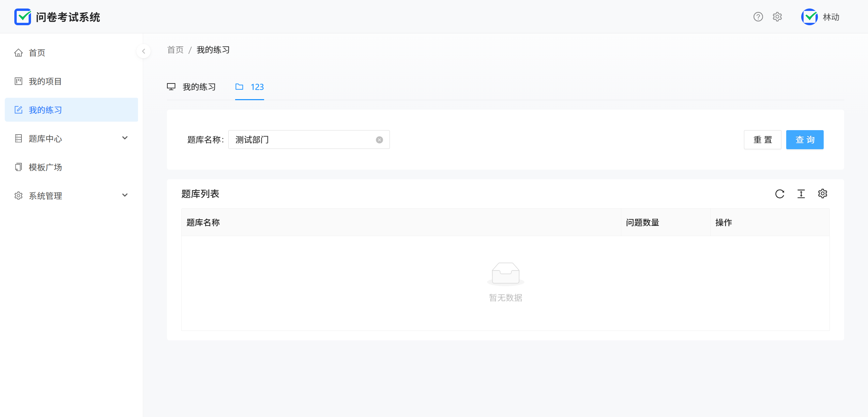Collapse the sidebar with arrow button
Viewport: 868px width, 417px height.
tap(143, 51)
